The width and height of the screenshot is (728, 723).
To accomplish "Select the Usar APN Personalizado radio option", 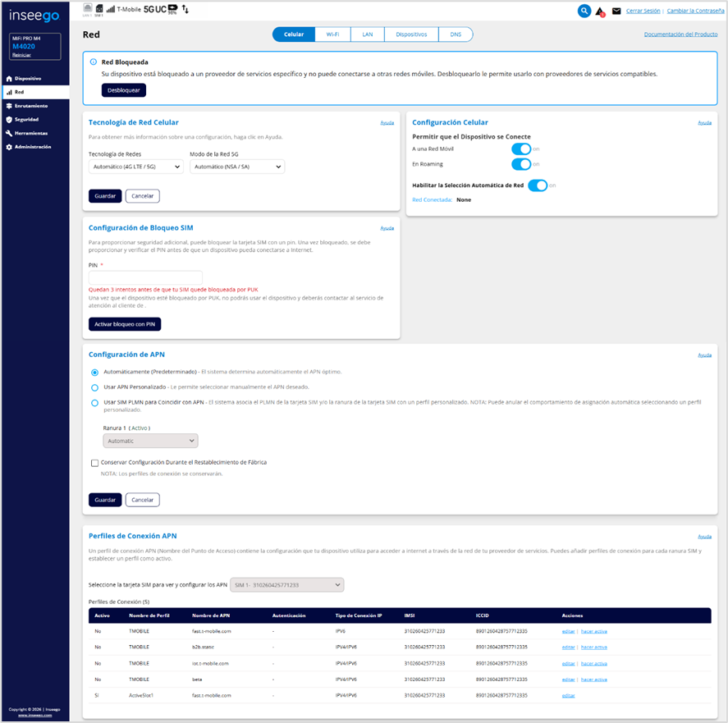I will click(x=95, y=387).
